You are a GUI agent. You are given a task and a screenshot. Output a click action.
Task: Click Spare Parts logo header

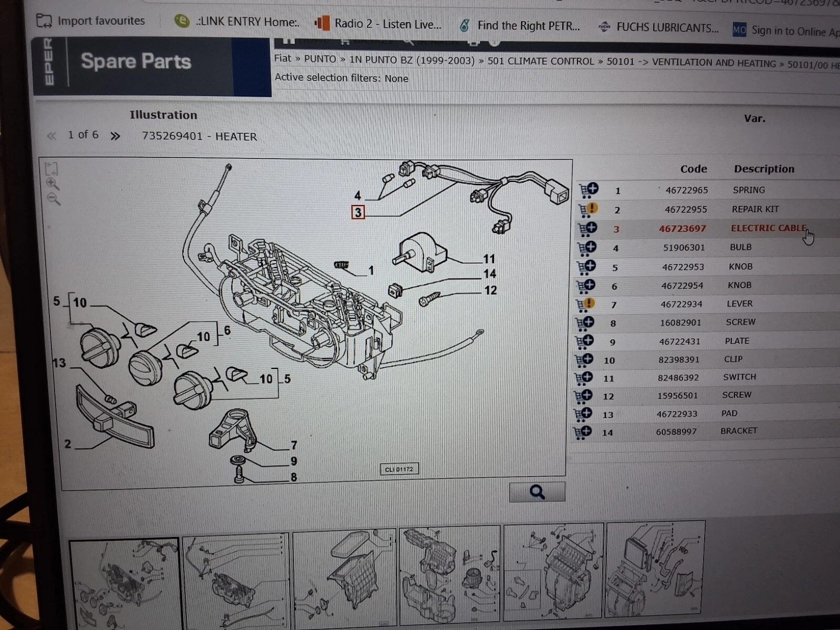(x=136, y=61)
